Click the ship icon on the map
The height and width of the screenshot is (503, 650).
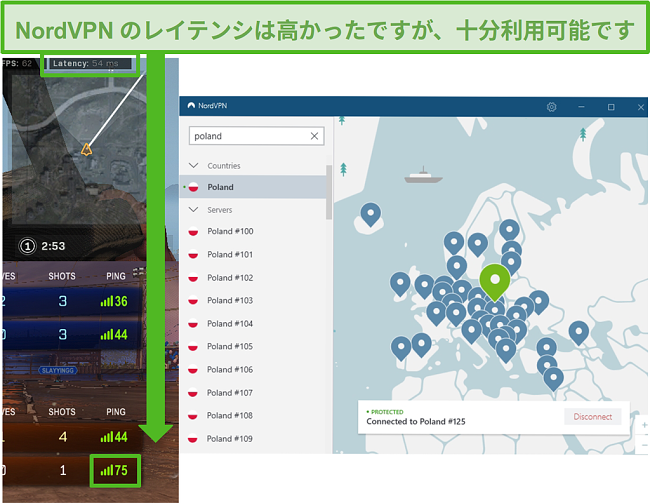pyautogui.click(x=423, y=175)
